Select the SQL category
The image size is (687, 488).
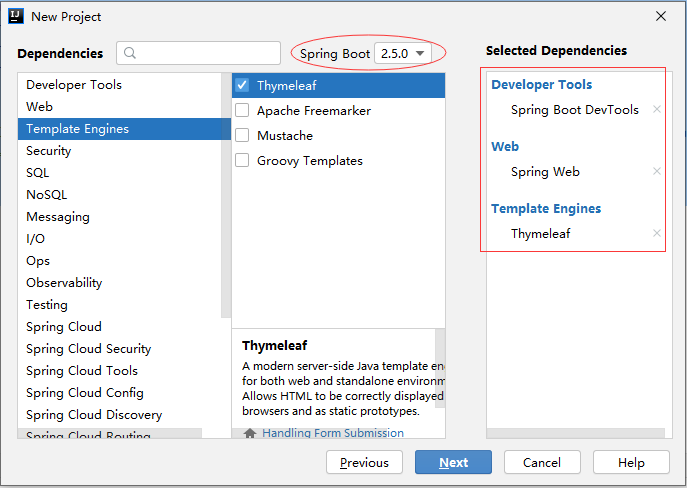point(119,173)
